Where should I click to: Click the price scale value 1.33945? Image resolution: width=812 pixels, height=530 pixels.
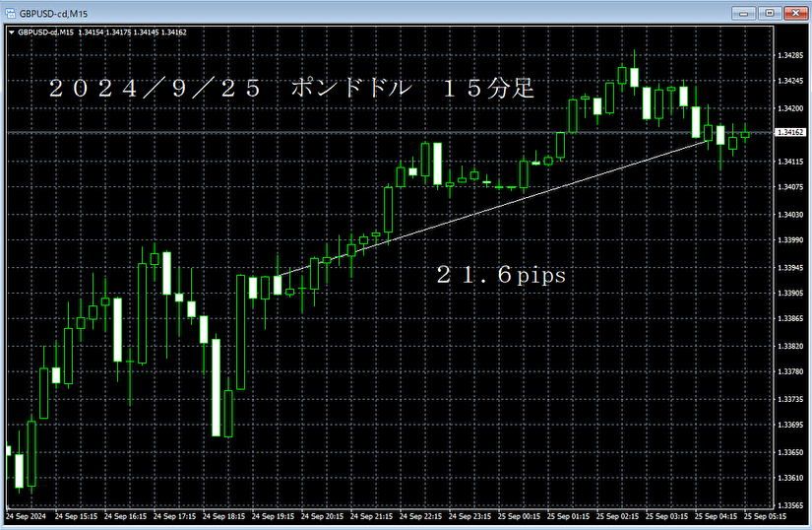click(x=790, y=268)
